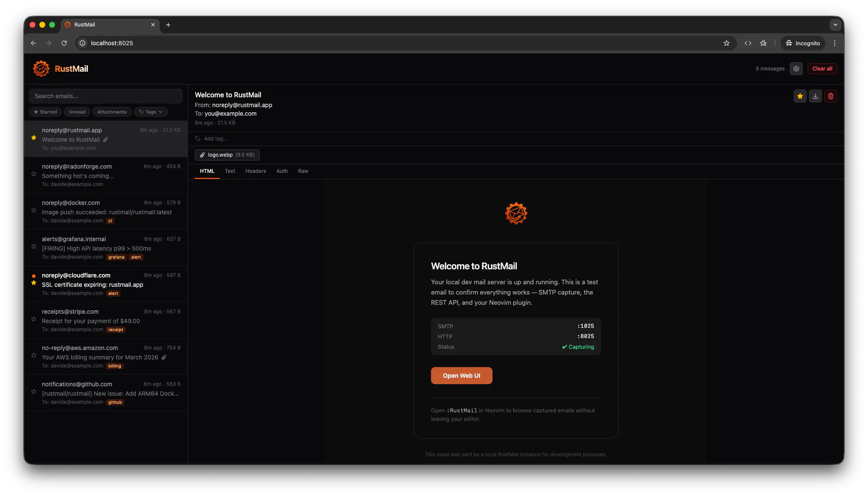Image resolution: width=868 pixels, height=496 pixels.
Task: Reload the page
Action: tap(64, 43)
